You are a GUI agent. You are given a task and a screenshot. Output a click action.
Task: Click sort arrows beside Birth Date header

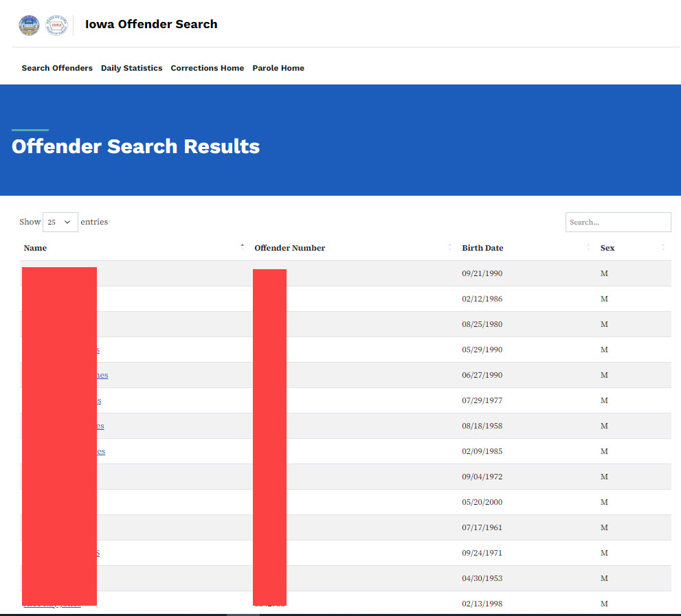tap(588, 247)
